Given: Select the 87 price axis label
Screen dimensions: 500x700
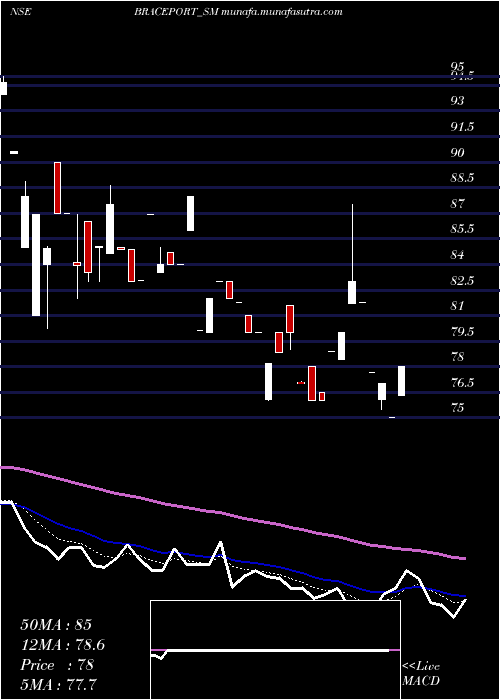Looking at the screenshot, I should tap(458, 204).
